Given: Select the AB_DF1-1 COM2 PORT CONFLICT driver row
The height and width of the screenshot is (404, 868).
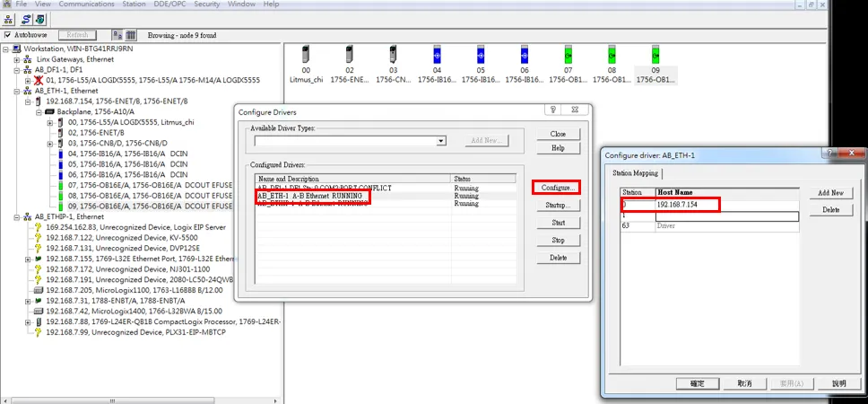Looking at the screenshot, I should [386, 189].
